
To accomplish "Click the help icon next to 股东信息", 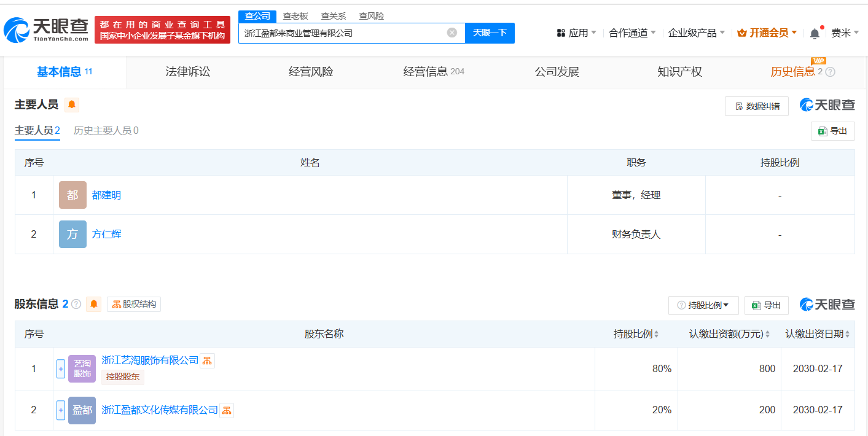I will click(76, 304).
